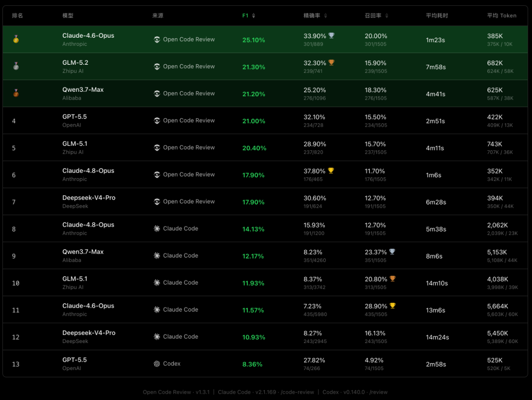Sort by 召回率 using its sort arrow
The height and width of the screenshot is (400, 532).
387,15
